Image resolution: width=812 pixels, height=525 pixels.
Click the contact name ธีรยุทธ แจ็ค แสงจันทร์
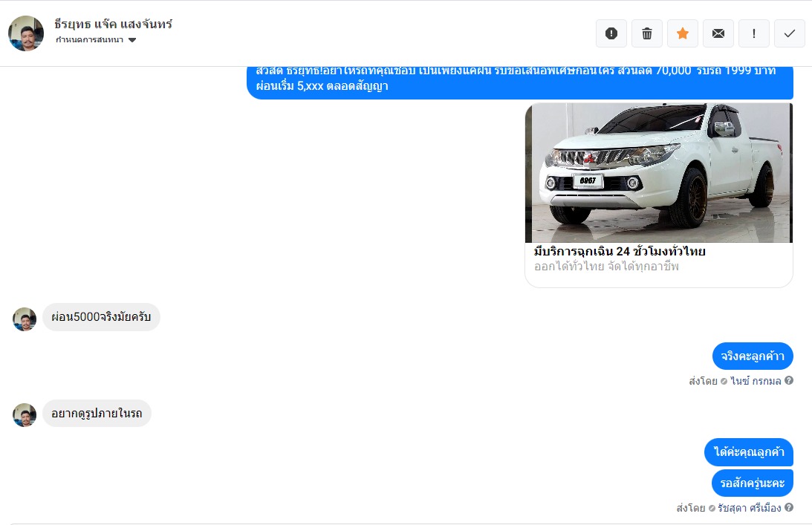click(114, 24)
